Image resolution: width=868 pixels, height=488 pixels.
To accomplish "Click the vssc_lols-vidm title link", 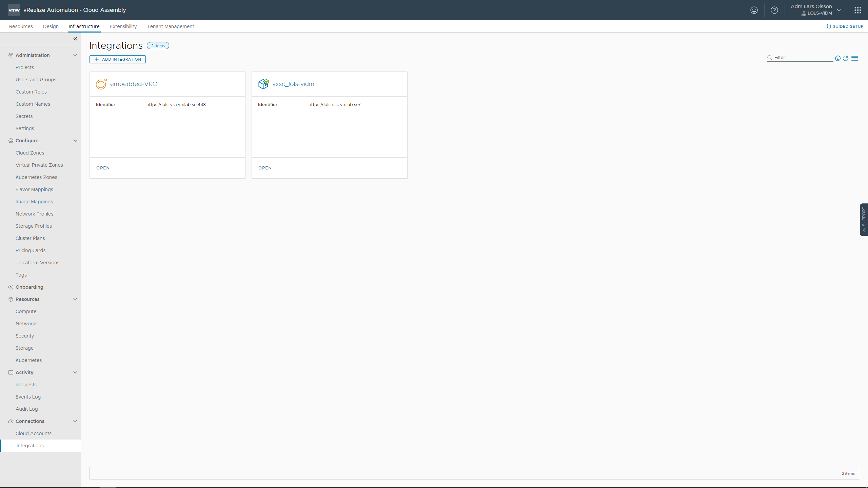I will click(x=293, y=84).
